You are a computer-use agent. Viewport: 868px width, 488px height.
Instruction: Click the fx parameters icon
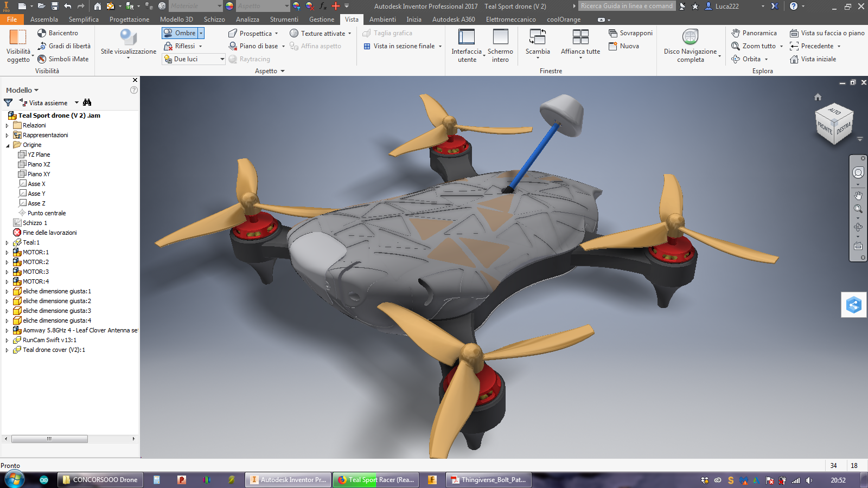tap(323, 6)
